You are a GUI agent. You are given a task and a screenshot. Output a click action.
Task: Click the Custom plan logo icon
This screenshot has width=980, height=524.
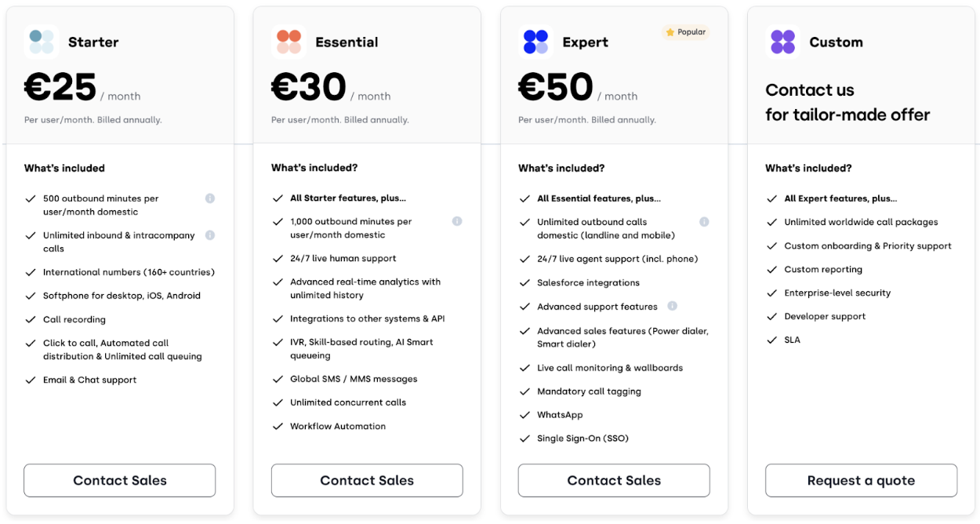tap(782, 41)
